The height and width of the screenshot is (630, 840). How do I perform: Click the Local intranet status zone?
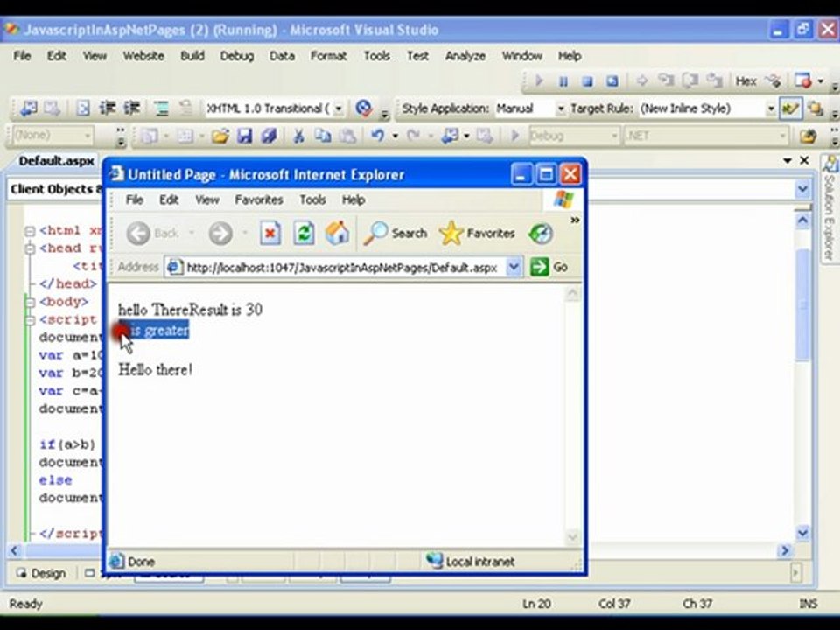click(x=471, y=562)
